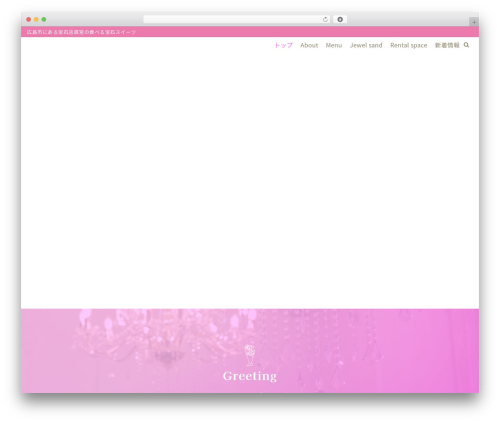Open a new tab with the plus button
Screen dimensions: 500x423
coord(474,22)
